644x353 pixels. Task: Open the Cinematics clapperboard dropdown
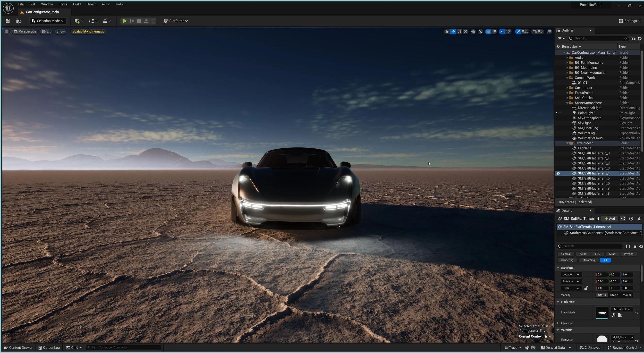[x=107, y=21]
